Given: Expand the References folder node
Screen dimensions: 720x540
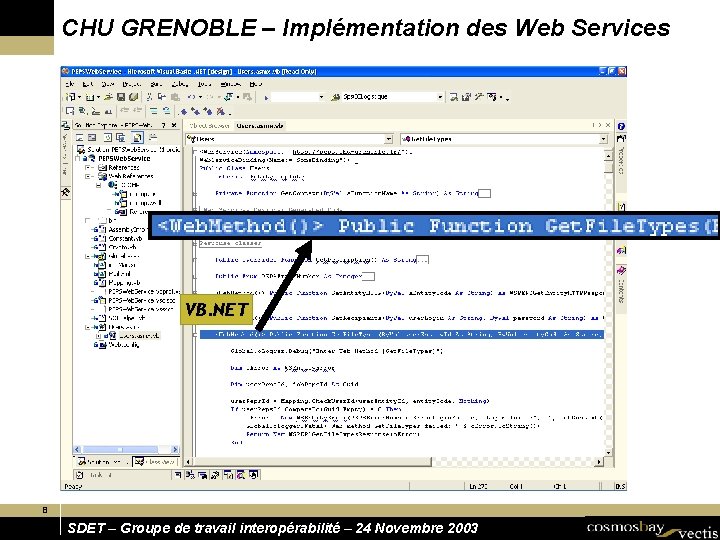Looking at the screenshot, I should 88,168.
